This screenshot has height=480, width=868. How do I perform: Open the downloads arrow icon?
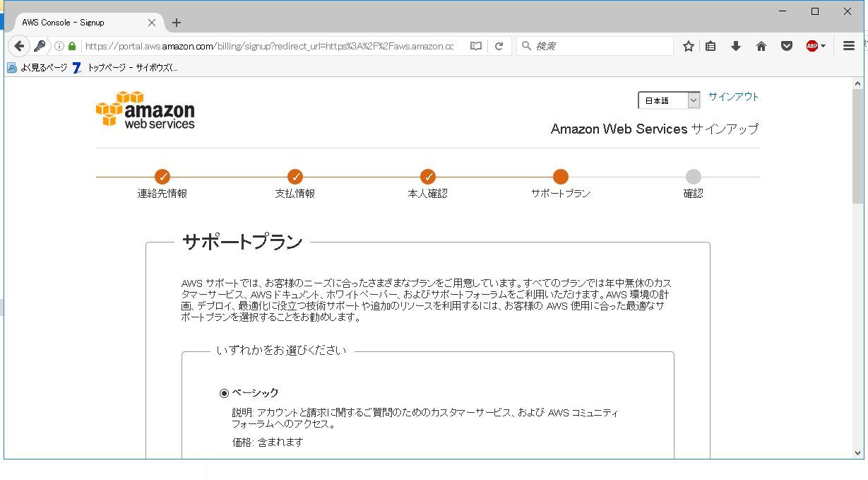click(736, 46)
